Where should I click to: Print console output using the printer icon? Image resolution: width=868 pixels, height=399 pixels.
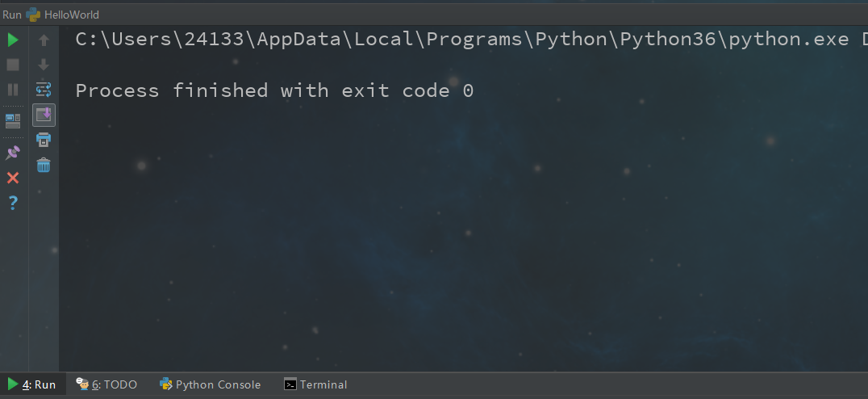[44, 140]
